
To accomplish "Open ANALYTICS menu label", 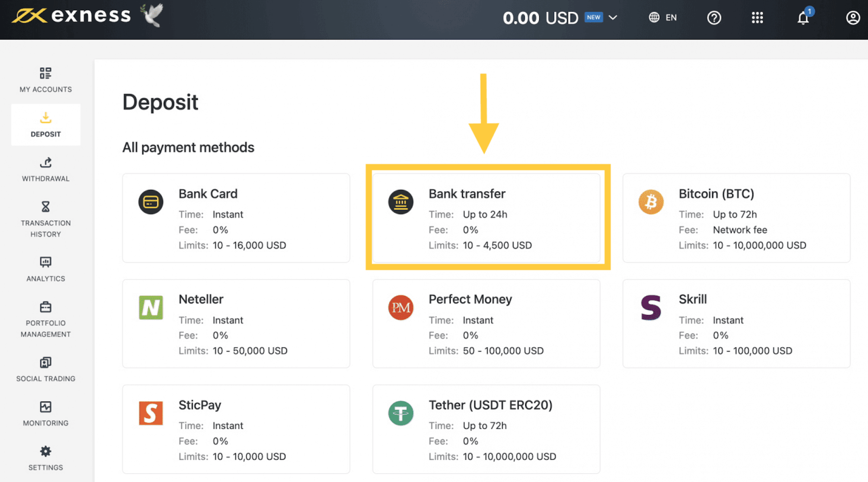I will point(46,278).
